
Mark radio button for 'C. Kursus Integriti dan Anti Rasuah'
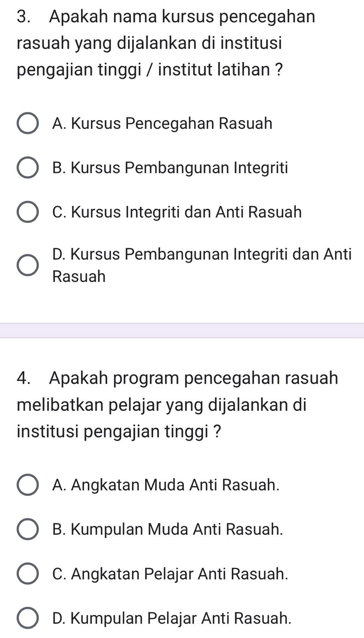(x=28, y=212)
